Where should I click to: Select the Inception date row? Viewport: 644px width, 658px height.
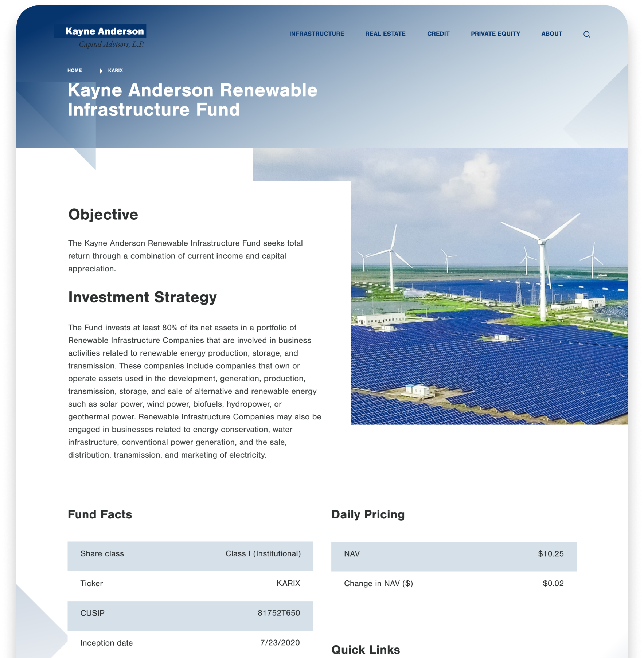190,643
